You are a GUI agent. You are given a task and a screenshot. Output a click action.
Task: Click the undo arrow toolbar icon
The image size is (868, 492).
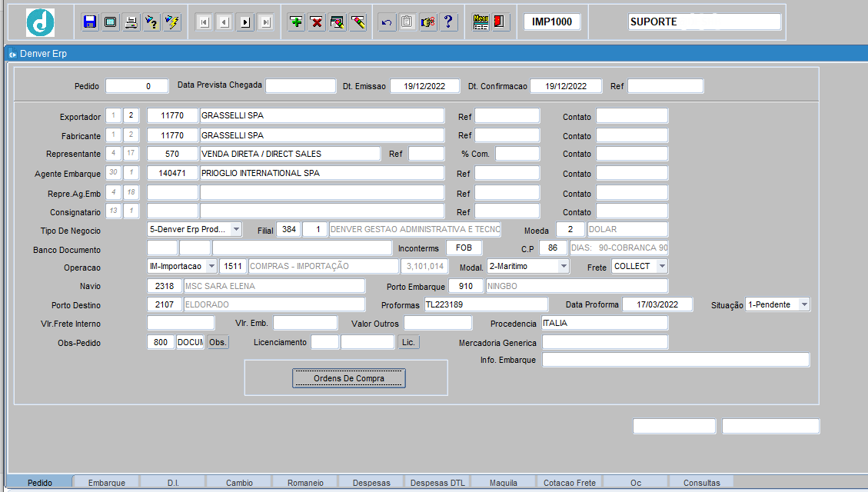click(x=387, y=22)
